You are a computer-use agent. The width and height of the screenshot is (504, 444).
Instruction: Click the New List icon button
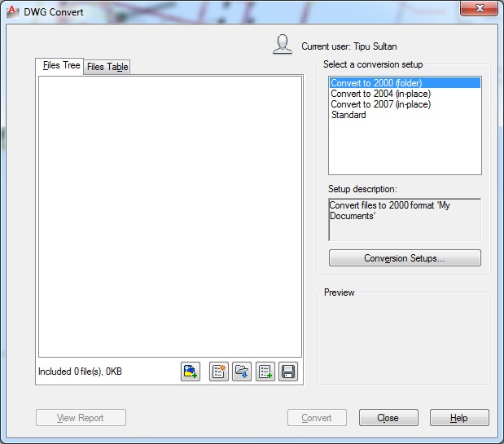[x=218, y=371]
